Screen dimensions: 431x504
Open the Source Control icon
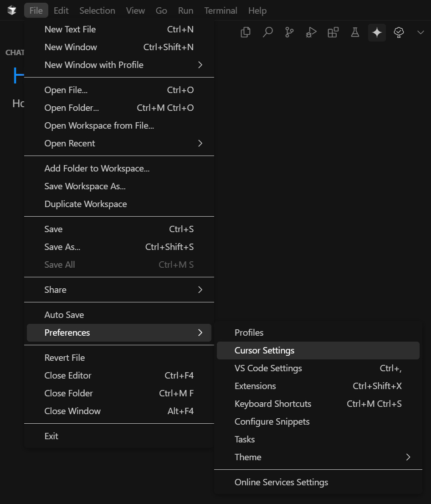tap(289, 32)
